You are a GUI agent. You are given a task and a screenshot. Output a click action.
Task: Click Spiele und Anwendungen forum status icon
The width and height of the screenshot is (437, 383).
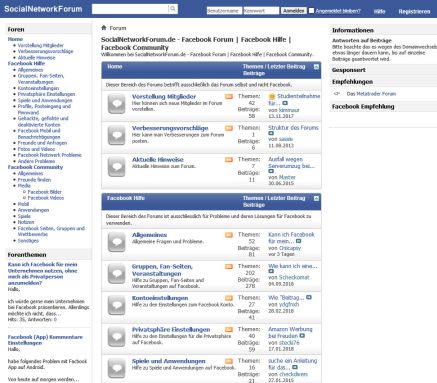pos(116,369)
